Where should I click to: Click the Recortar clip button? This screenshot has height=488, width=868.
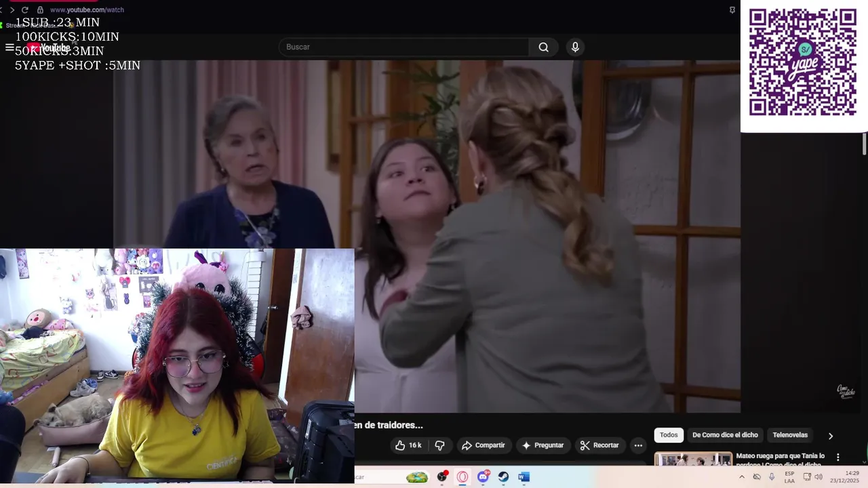[x=599, y=445]
